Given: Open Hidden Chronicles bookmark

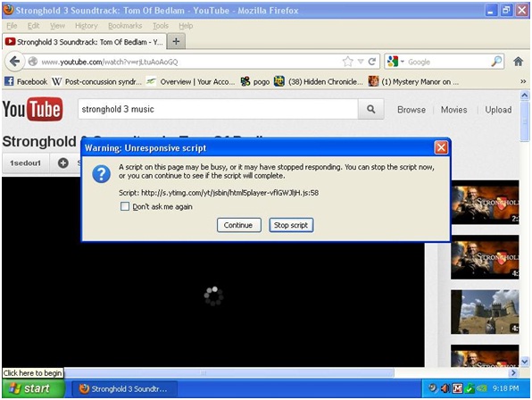Looking at the screenshot, I should click(319, 81).
